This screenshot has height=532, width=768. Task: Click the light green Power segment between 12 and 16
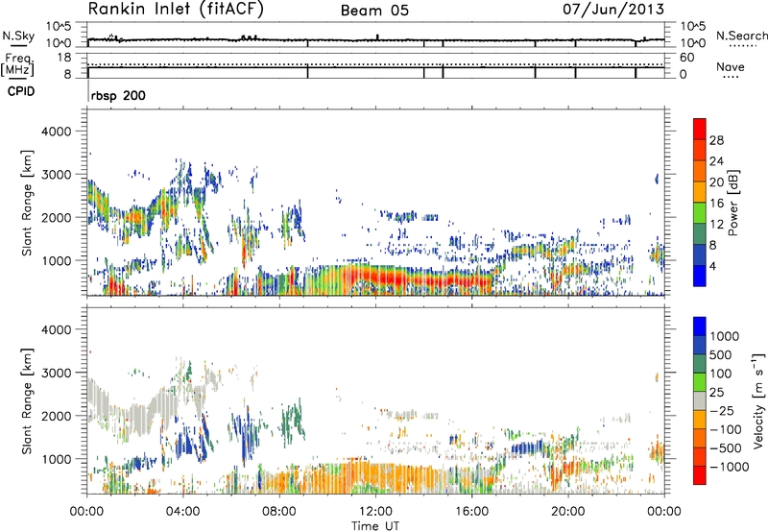tap(700, 213)
